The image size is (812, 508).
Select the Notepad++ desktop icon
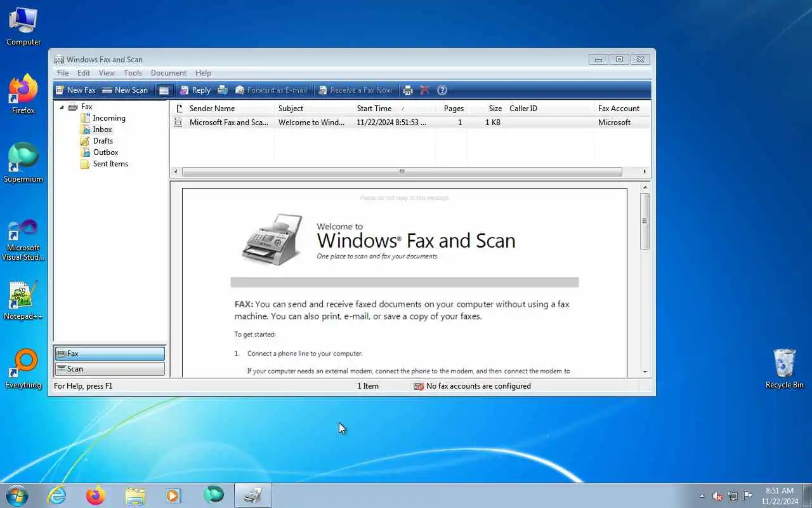pos(23,301)
